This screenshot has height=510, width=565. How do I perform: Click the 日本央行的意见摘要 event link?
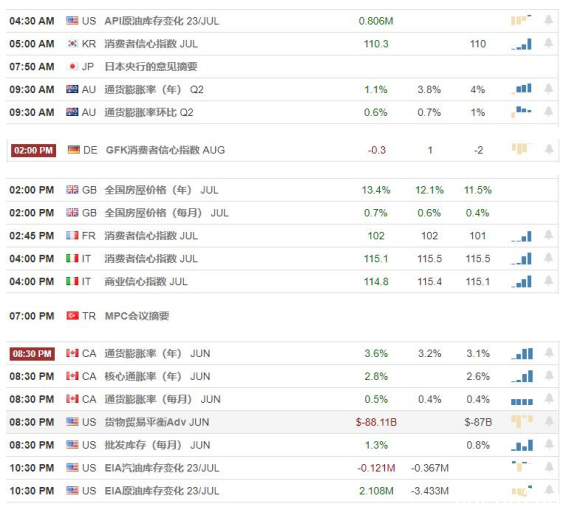[x=151, y=67]
